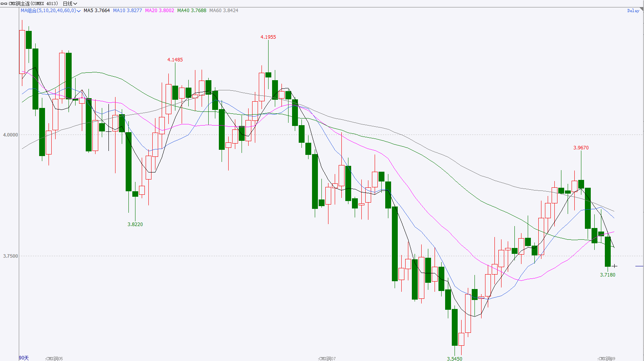Screen dimensions: 644x361
Task: Select the MA40 3.7688 legend value
Action: (192, 11)
